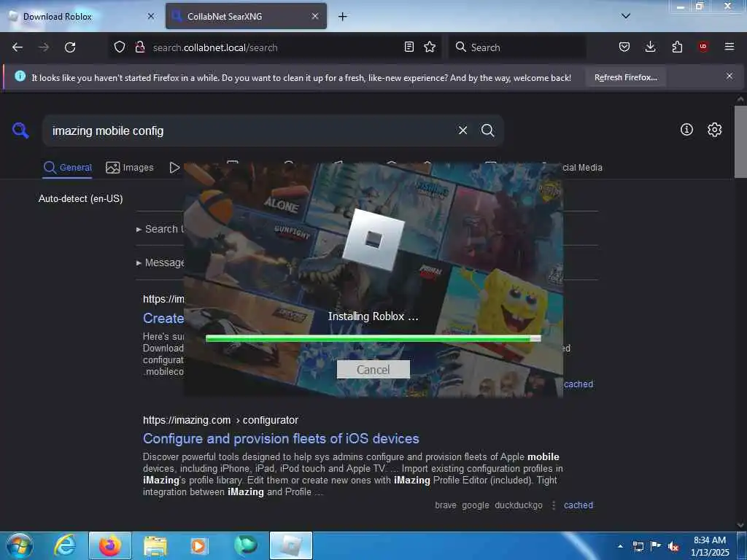
Task: Expand the Messages disclosure triangle
Action: [x=139, y=262]
